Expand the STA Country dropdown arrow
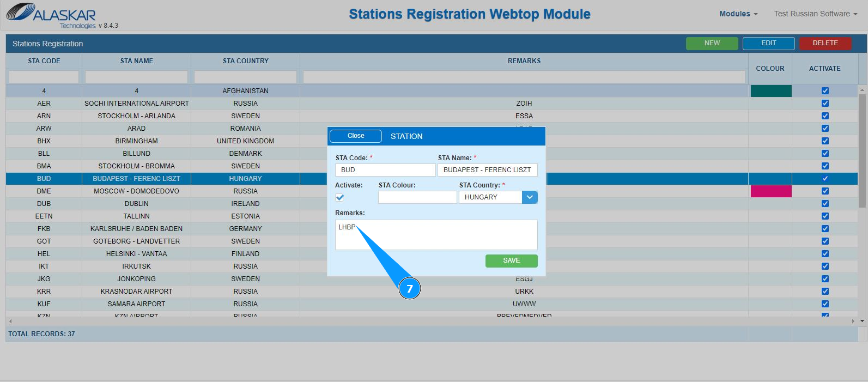This screenshot has width=868, height=382. point(530,197)
